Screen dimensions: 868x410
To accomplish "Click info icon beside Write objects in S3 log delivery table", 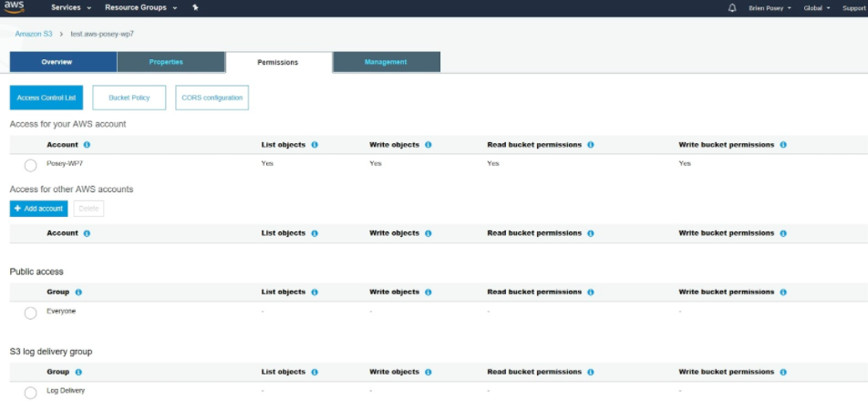I will [428, 373].
